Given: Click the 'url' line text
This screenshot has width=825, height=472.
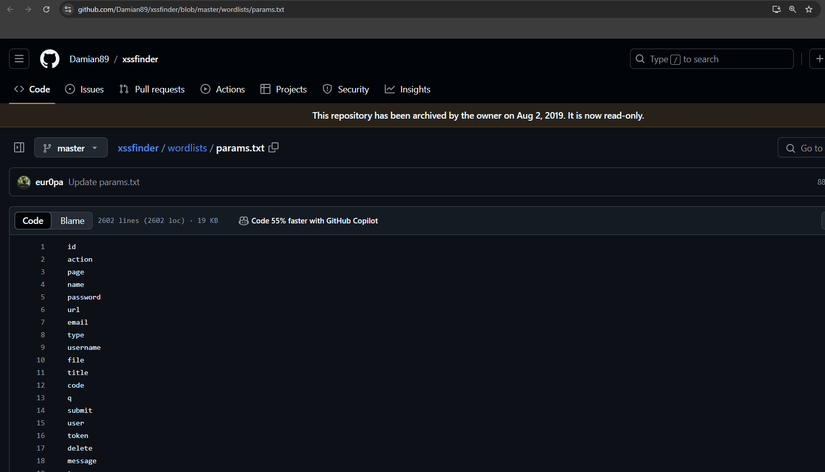Looking at the screenshot, I should [74, 310].
